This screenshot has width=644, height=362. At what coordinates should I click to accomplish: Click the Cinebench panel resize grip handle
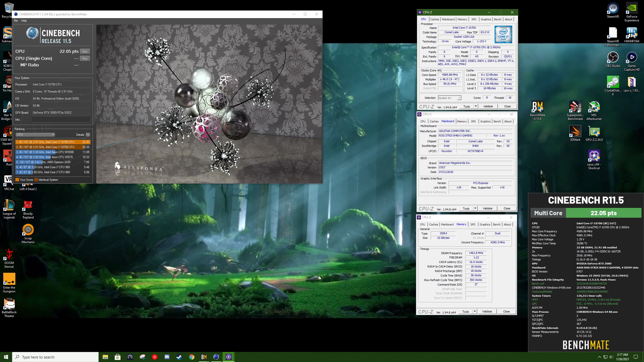(95, 110)
